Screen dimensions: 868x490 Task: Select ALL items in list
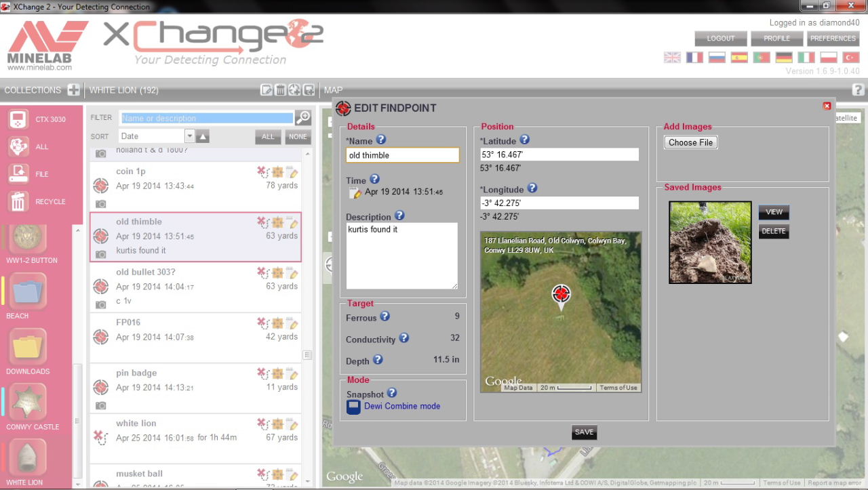pyautogui.click(x=269, y=137)
